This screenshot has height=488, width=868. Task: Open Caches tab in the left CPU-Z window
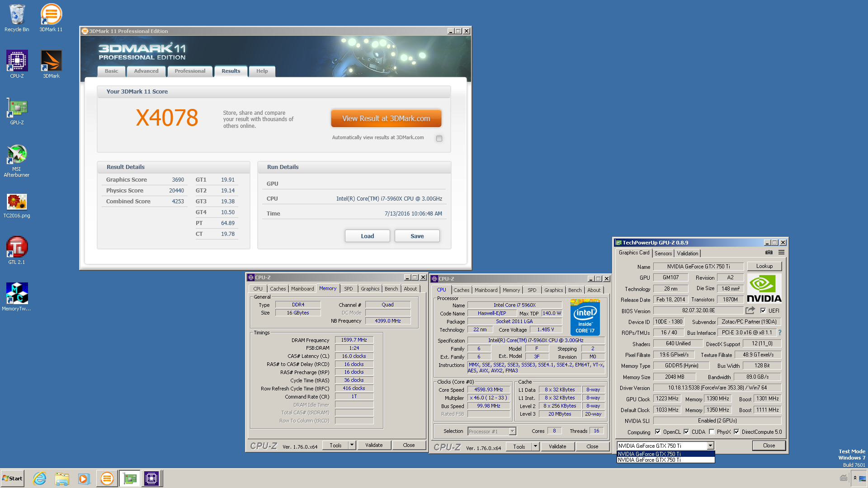[x=278, y=289]
